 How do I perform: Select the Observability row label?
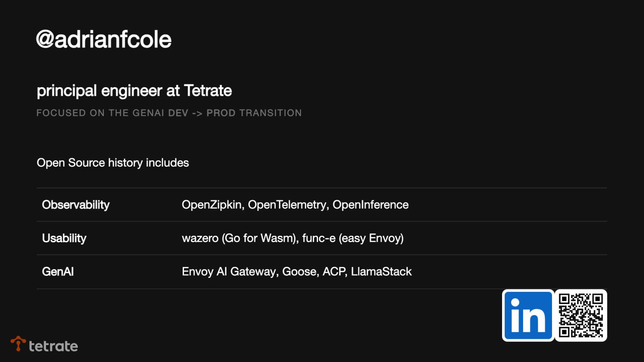click(x=76, y=205)
